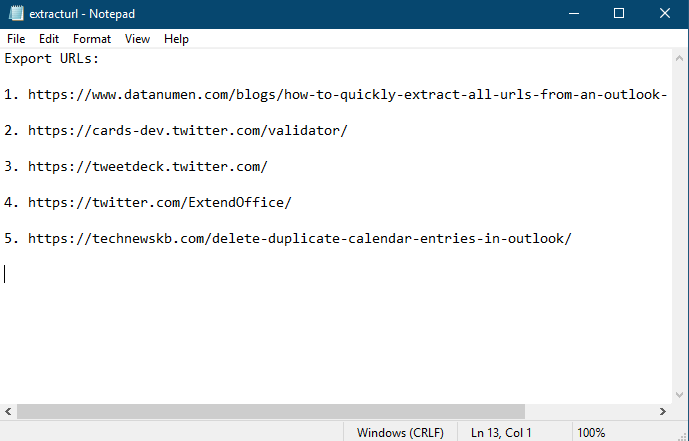Show the Help menu
This screenshot has width=689, height=441.
click(x=176, y=39)
